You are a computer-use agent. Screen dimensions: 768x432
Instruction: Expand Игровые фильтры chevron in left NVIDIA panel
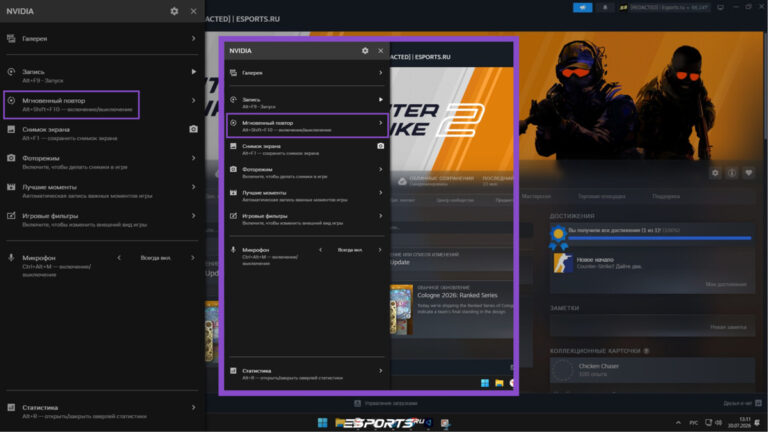tap(193, 216)
